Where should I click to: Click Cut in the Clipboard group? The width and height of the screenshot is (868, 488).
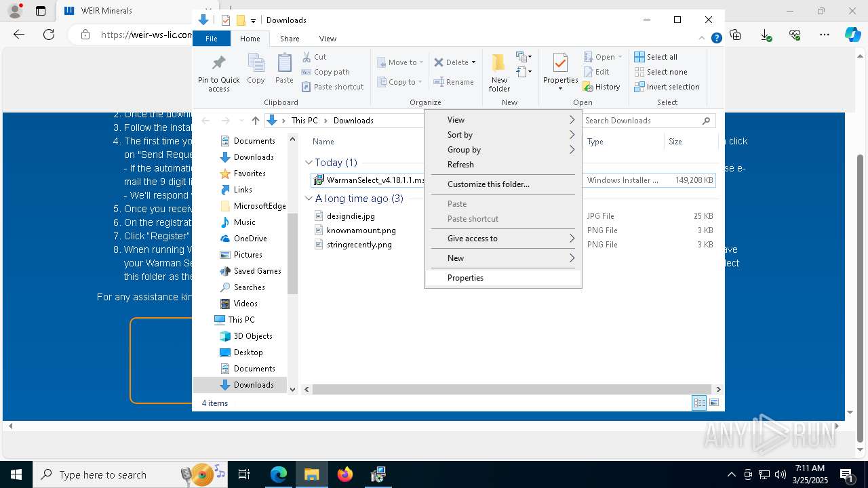(x=314, y=57)
